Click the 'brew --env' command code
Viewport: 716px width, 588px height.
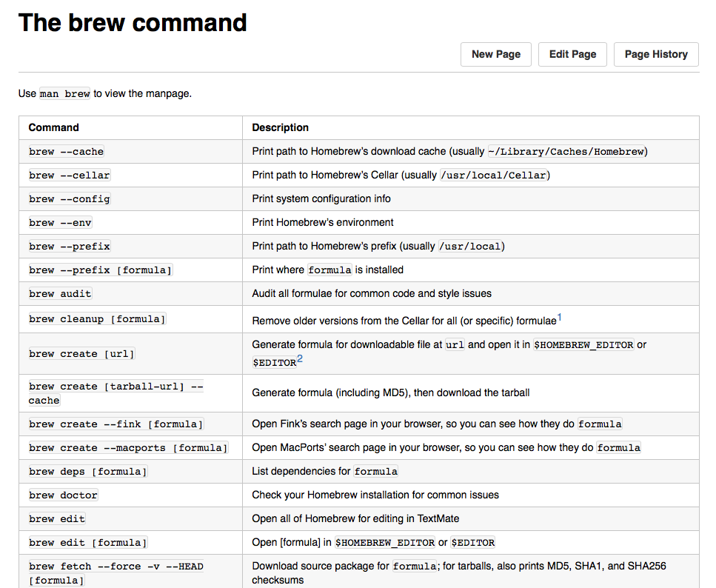pos(60,222)
